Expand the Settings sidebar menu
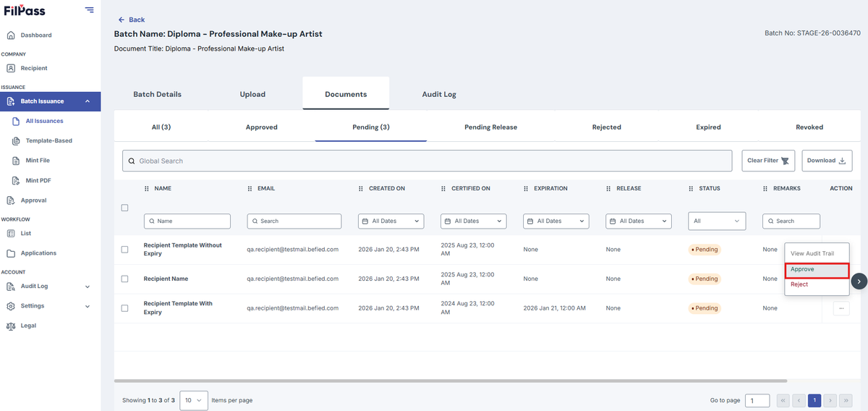Screen dimensions: 868x411 [47, 306]
